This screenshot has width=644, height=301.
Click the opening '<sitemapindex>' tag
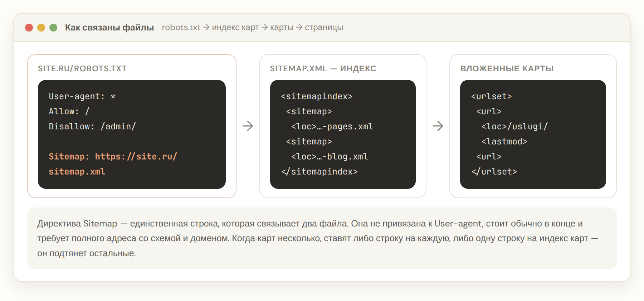[x=317, y=96]
